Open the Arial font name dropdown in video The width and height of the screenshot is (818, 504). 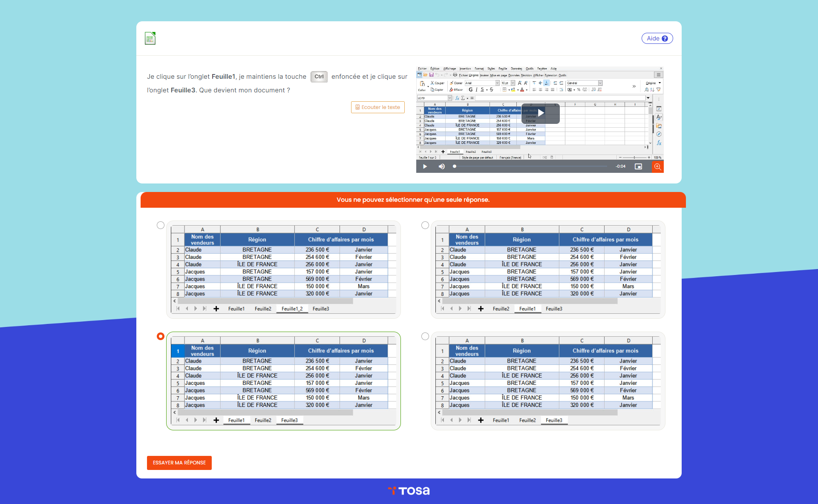tap(497, 83)
